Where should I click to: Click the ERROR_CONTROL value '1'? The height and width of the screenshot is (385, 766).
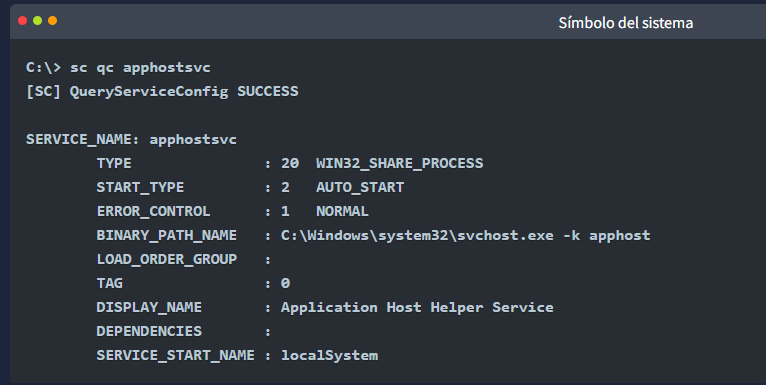(285, 211)
